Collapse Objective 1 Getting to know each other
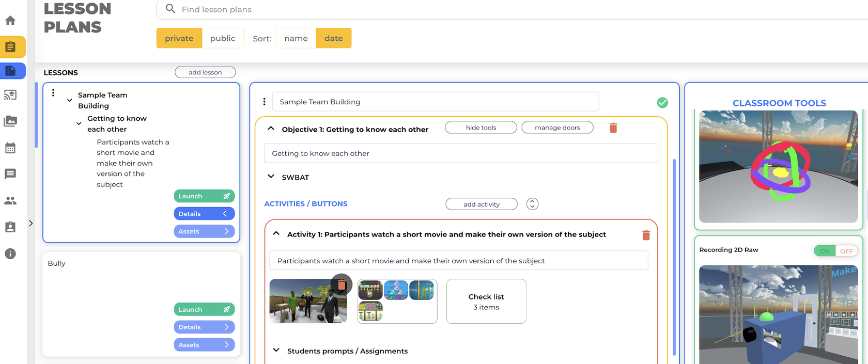 point(271,129)
